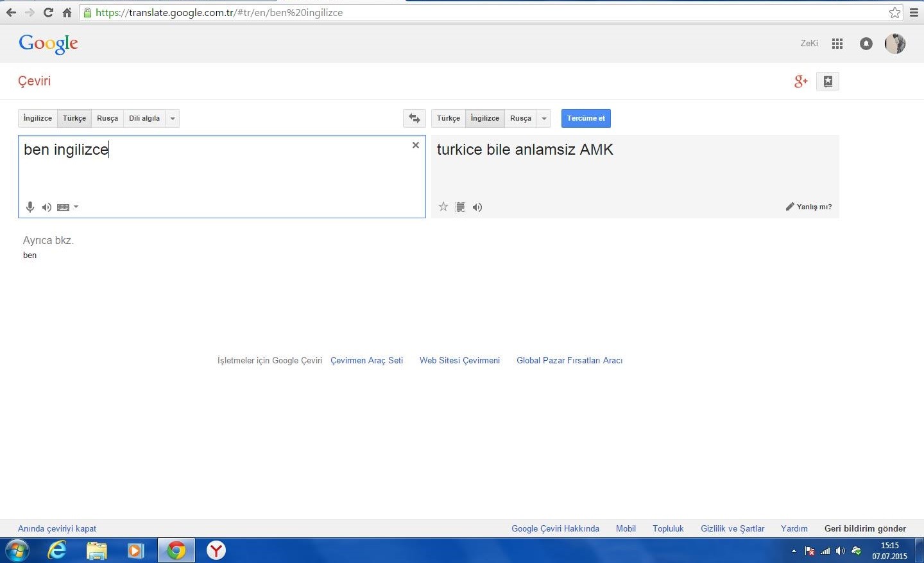The image size is (924, 563).
Task: Swap source and target languages
Action: [x=415, y=118]
